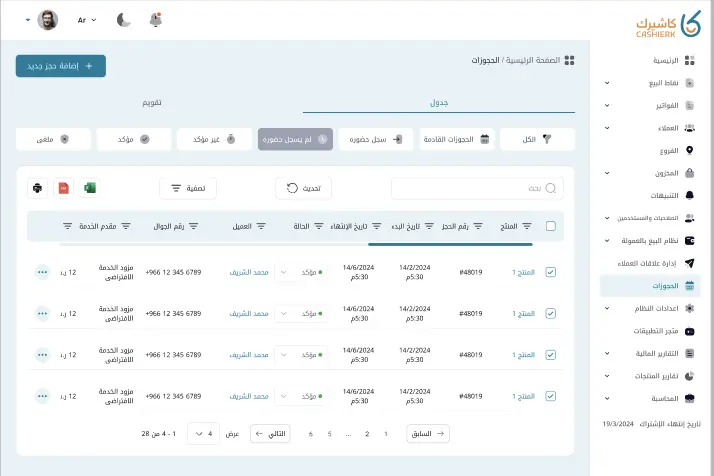Expand التقارير المالية sidebar menu
Image resolution: width=714 pixels, height=476 pixels.
coord(607,353)
